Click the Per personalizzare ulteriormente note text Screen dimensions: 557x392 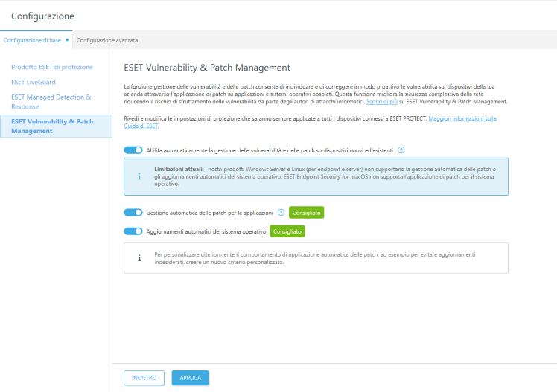(315, 258)
